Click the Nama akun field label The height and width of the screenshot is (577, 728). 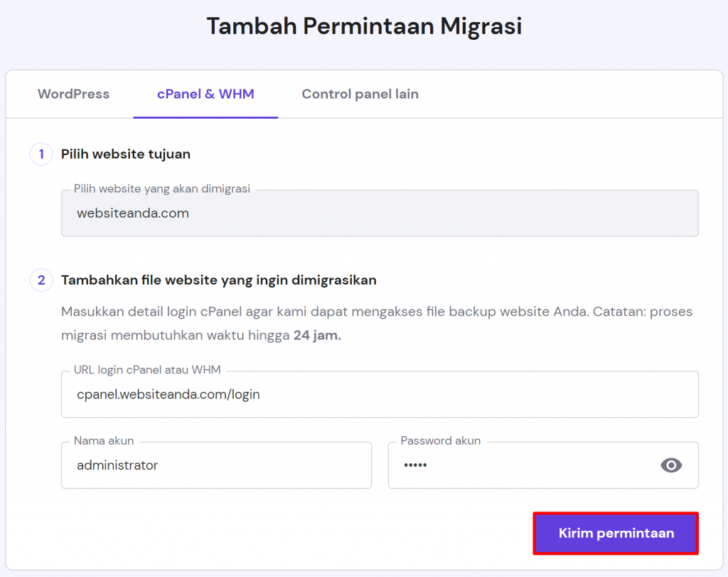(x=104, y=441)
